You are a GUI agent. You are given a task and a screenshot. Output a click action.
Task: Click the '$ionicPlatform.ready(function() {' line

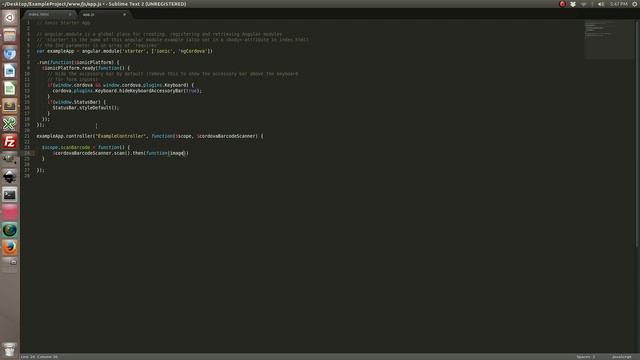click(86, 68)
